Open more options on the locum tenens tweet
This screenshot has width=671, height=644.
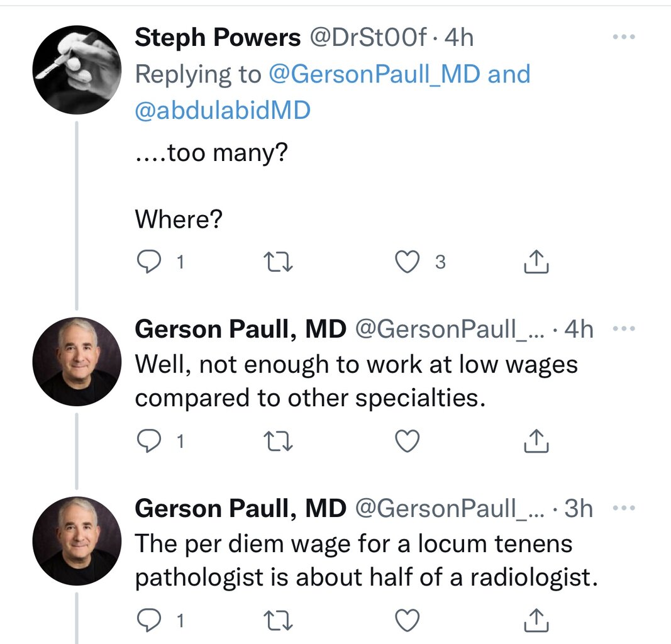pos(624,508)
